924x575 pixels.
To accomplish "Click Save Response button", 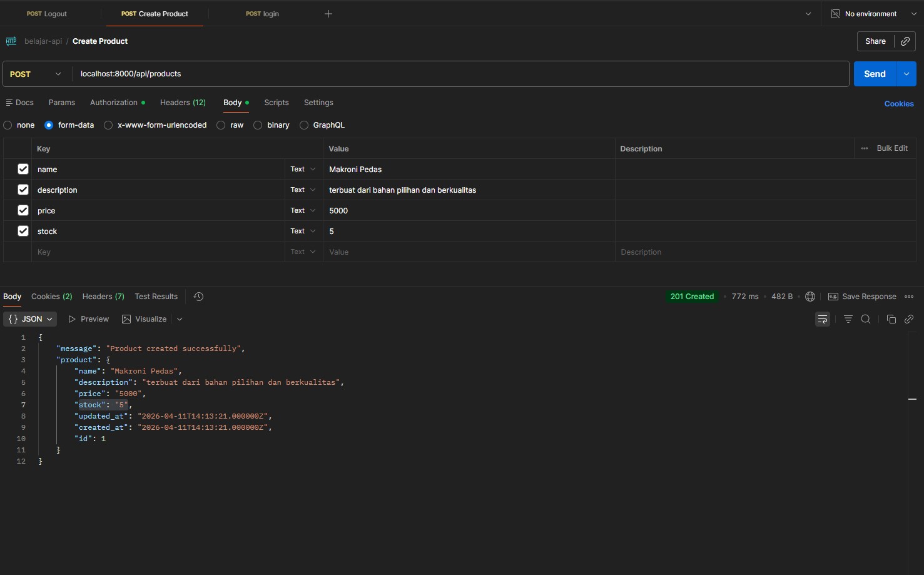I will tap(862, 297).
